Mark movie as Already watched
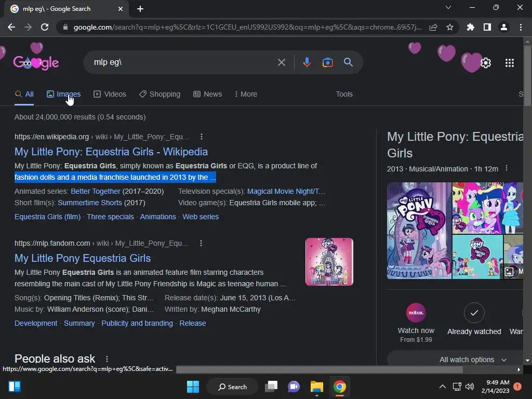The image size is (532, 399). tap(474, 319)
